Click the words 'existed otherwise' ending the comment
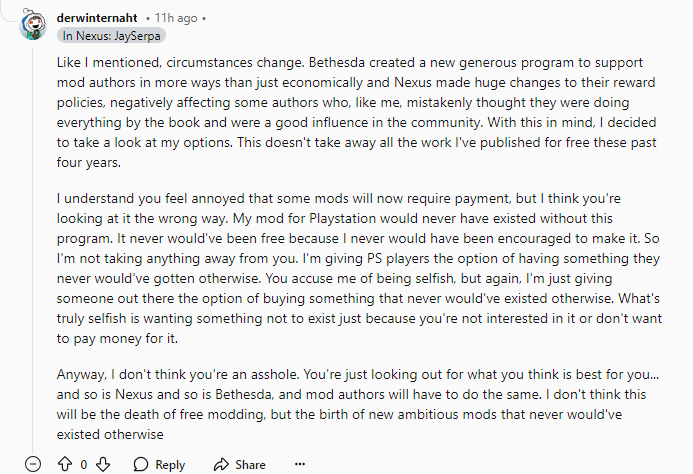 [x=110, y=434]
